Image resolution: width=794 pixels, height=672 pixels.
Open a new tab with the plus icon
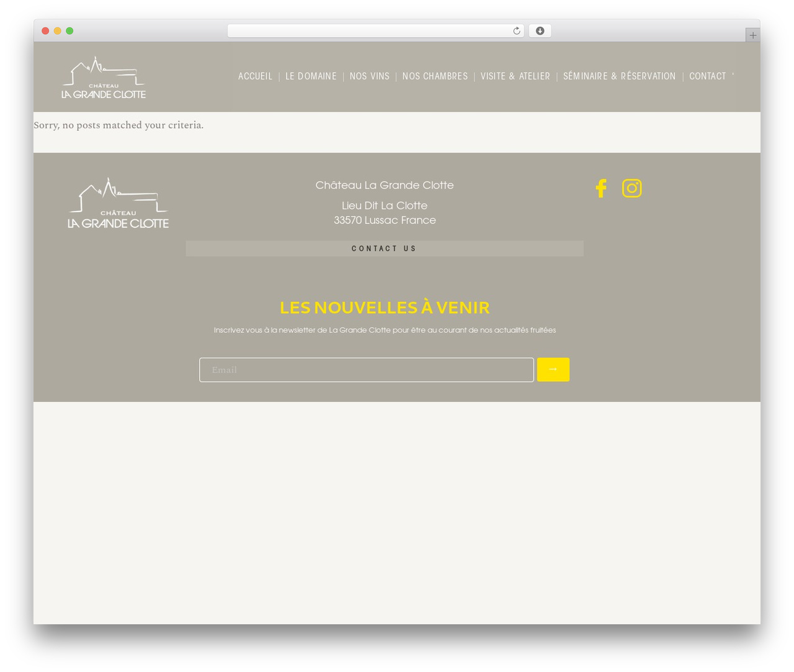(x=752, y=35)
